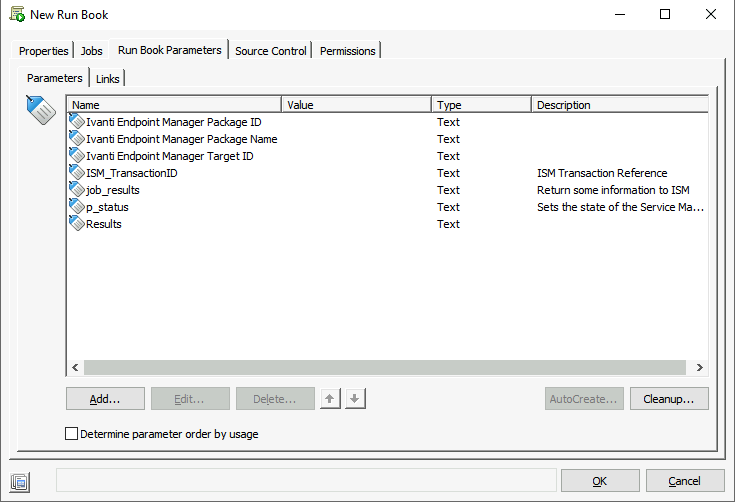The width and height of the screenshot is (736, 502).
Task: Click the Sets the state of the Service description
Action: point(620,207)
